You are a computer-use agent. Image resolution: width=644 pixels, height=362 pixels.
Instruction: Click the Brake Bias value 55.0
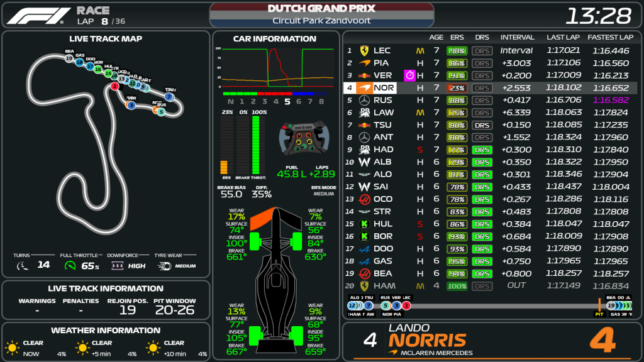231,194
